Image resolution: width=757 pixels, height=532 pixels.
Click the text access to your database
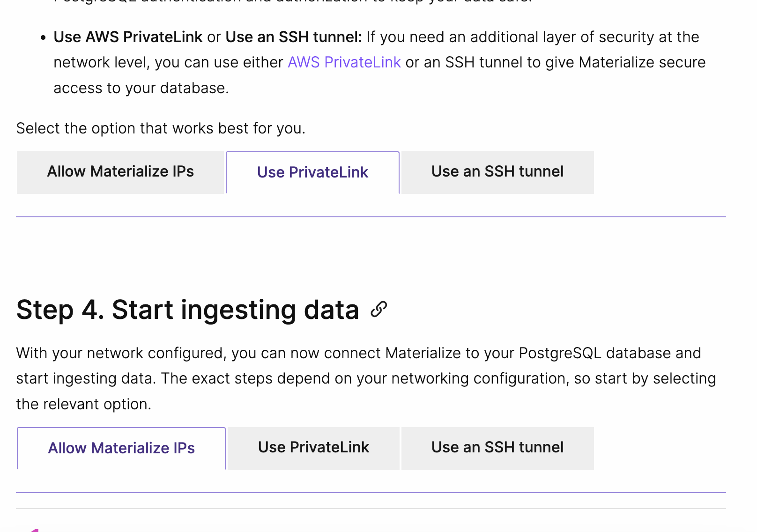(141, 88)
